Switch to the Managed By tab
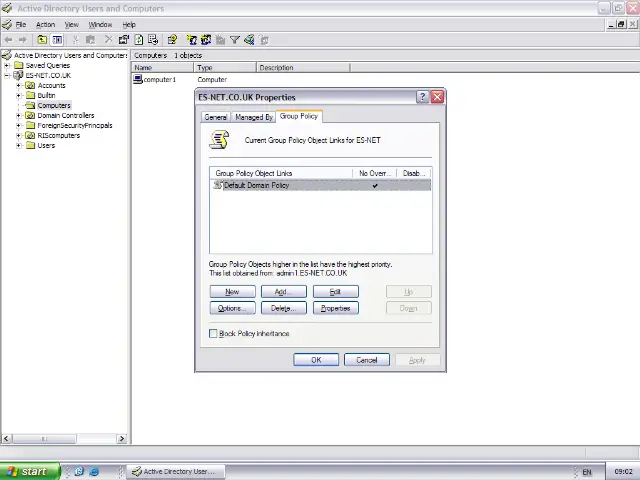The height and width of the screenshot is (480, 640). point(254,117)
